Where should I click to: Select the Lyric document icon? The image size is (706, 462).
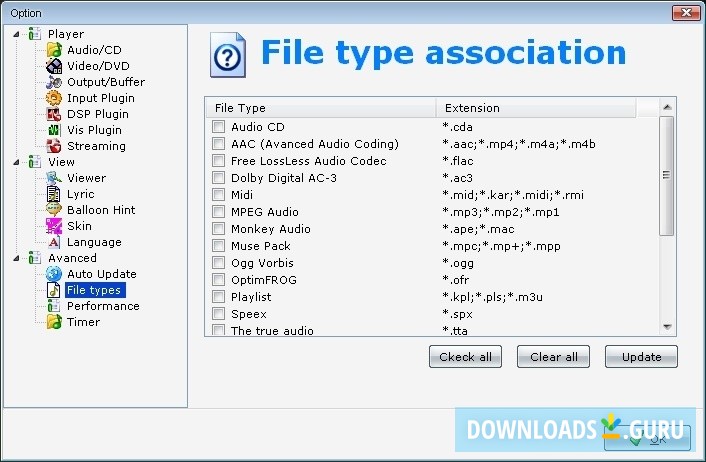[54, 194]
